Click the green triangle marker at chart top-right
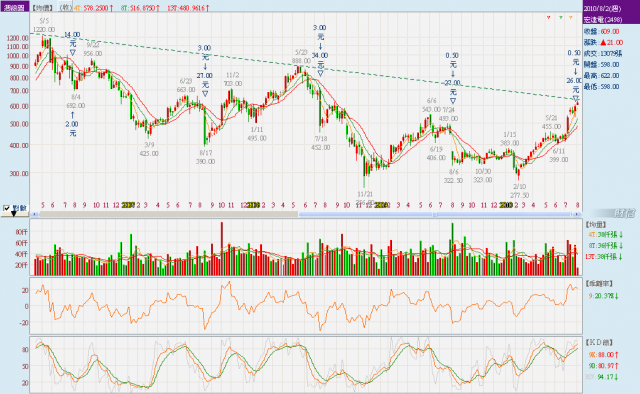Image resolution: width=640 pixels, height=394 pixels. [560, 18]
